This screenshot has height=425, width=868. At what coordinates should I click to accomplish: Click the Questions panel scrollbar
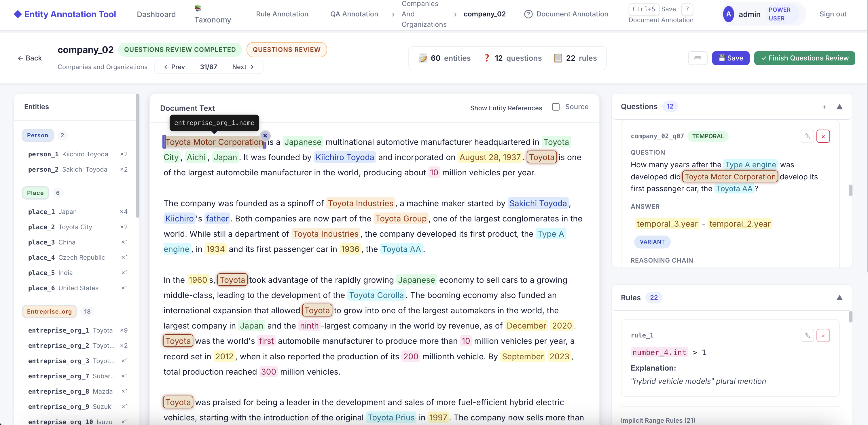pos(850,190)
